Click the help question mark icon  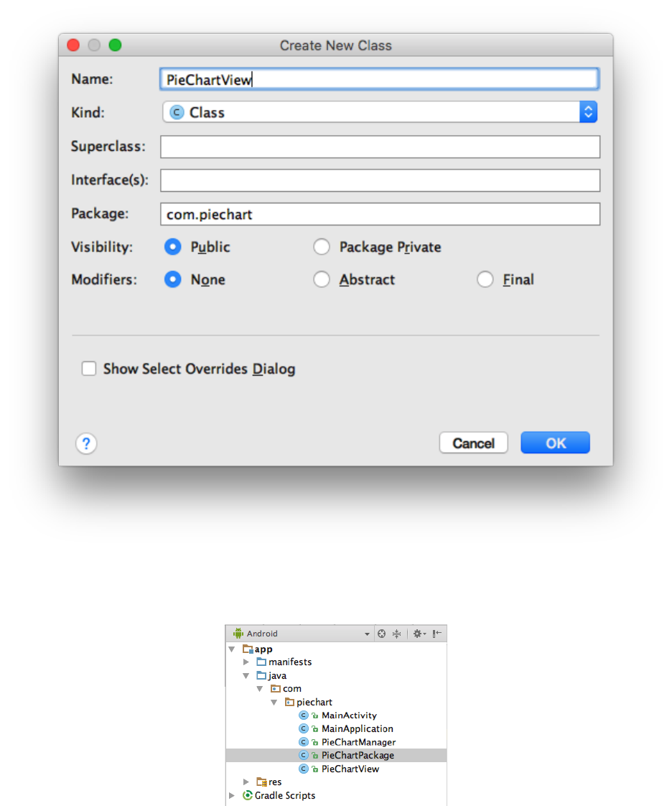(86, 443)
